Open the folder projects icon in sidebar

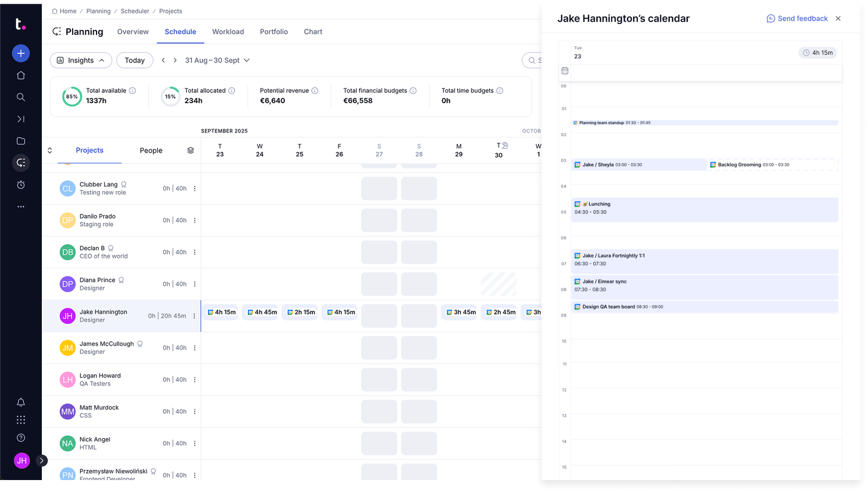point(21,141)
